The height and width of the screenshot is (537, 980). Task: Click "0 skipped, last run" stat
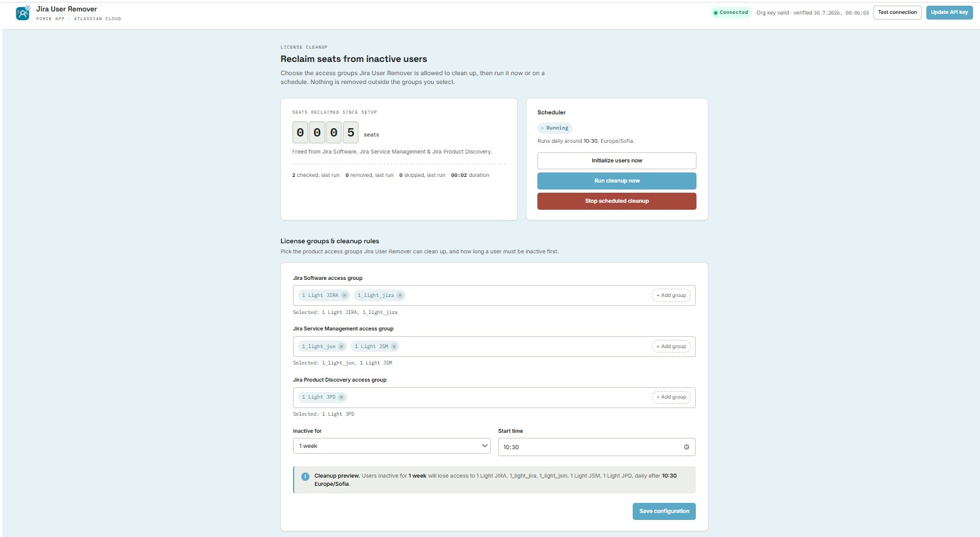click(x=422, y=175)
